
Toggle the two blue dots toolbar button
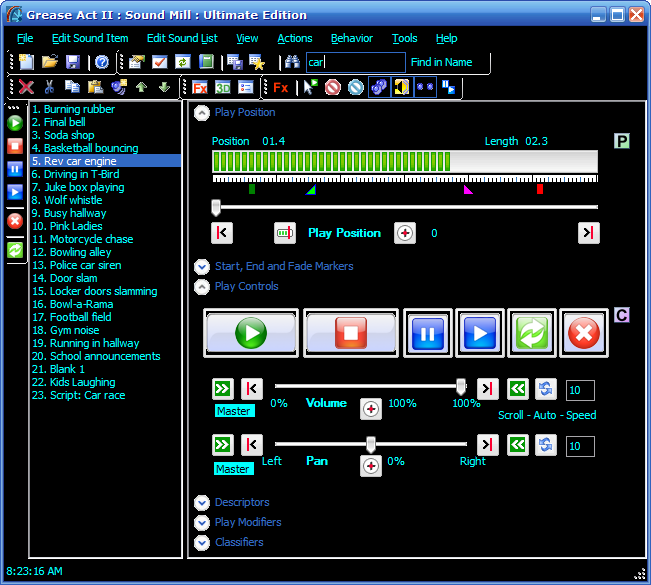coord(425,88)
